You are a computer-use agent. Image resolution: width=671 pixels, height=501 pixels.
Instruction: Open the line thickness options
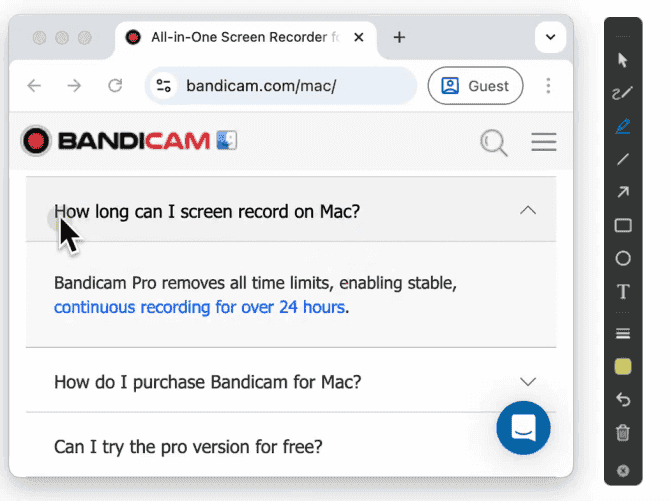(623, 333)
